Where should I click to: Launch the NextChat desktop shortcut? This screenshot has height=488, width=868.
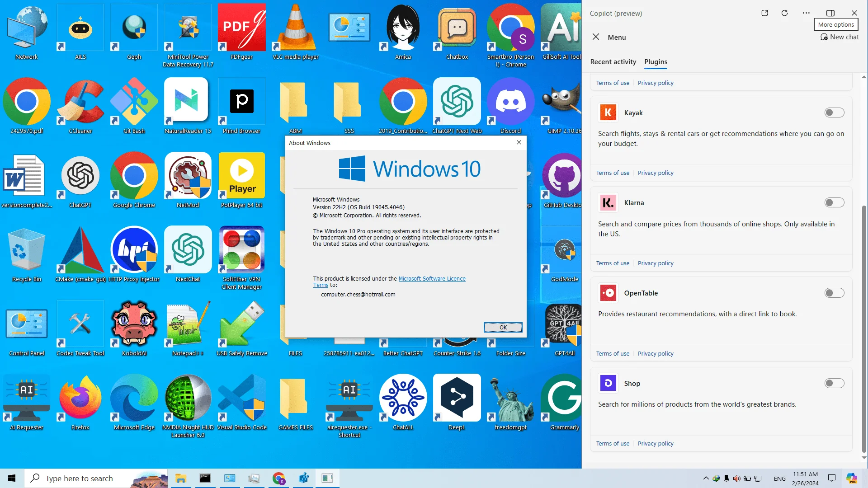point(188,254)
